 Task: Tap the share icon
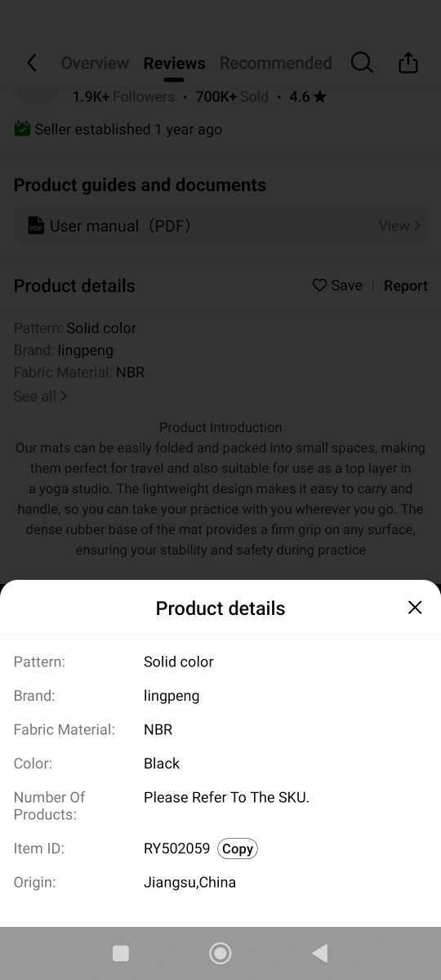[x=408, y=63]
